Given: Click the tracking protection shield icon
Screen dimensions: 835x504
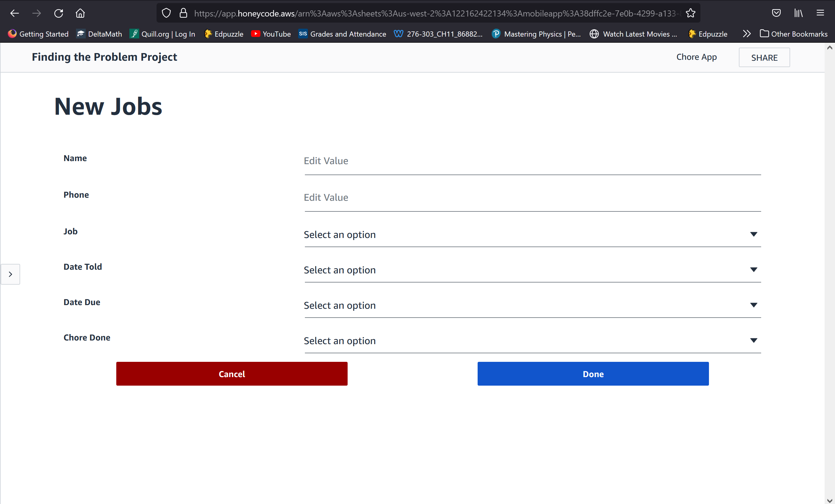Looking at the screenshot, I should 166,13.
